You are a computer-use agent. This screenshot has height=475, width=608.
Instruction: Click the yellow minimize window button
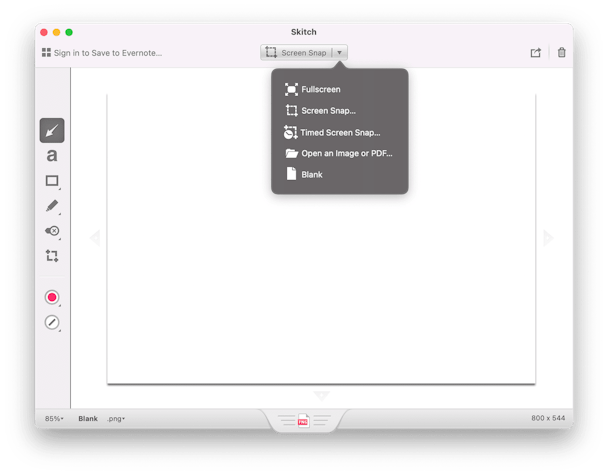(57, 32)
